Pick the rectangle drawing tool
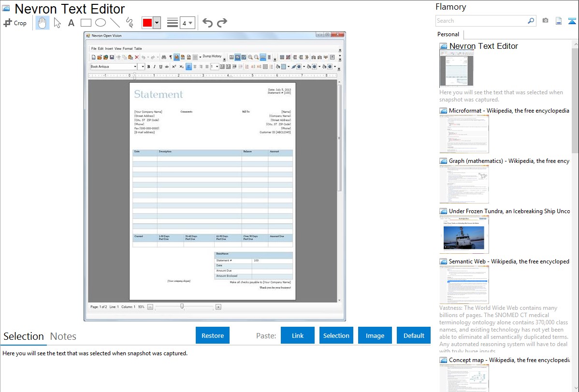Viewport: 579px width, 392px height. tap(86, 23)
